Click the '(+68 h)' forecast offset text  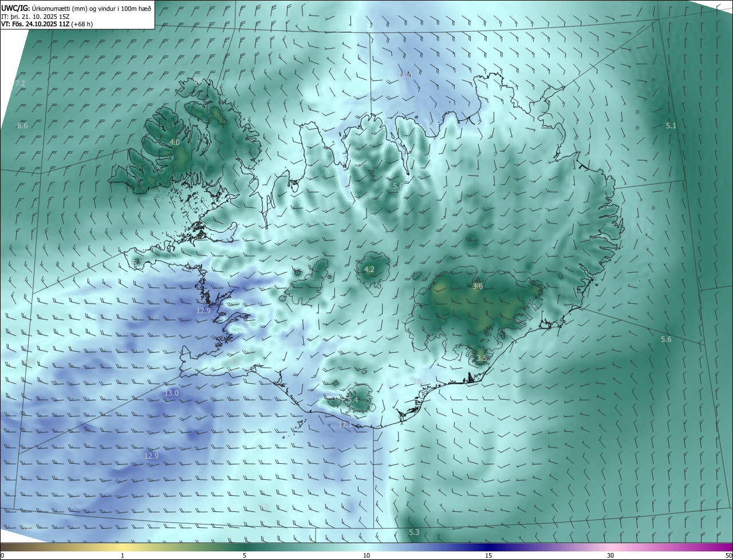82,24
